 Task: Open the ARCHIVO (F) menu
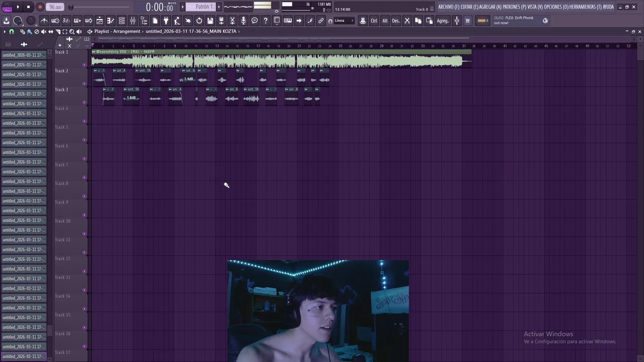click(x=449, y=7)
